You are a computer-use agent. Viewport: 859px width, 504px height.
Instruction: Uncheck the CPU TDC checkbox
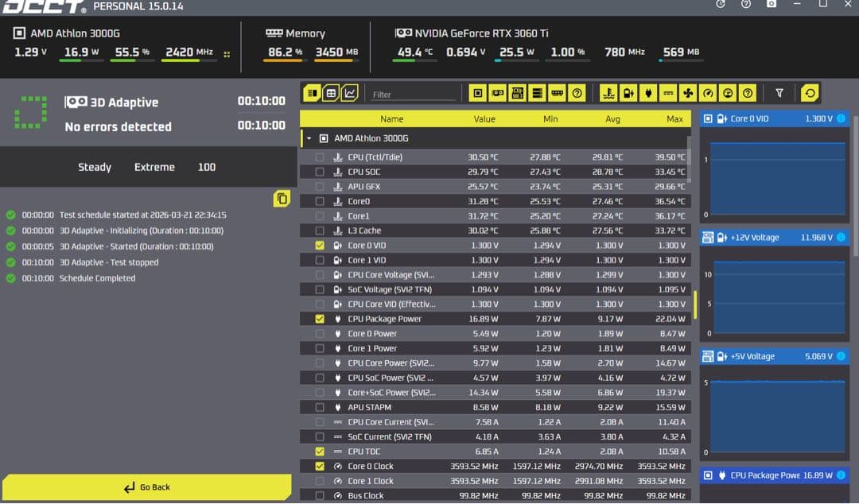click(320, 452)
